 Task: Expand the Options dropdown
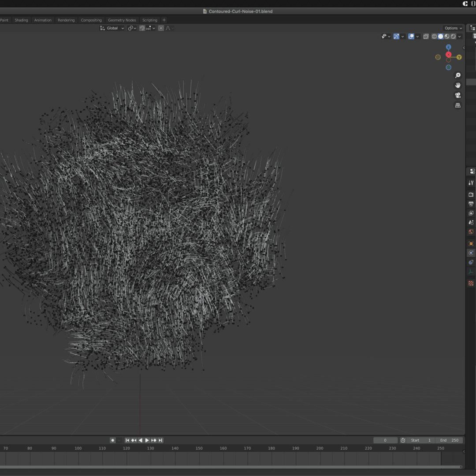pyautogui.click(x=454, y=28)
